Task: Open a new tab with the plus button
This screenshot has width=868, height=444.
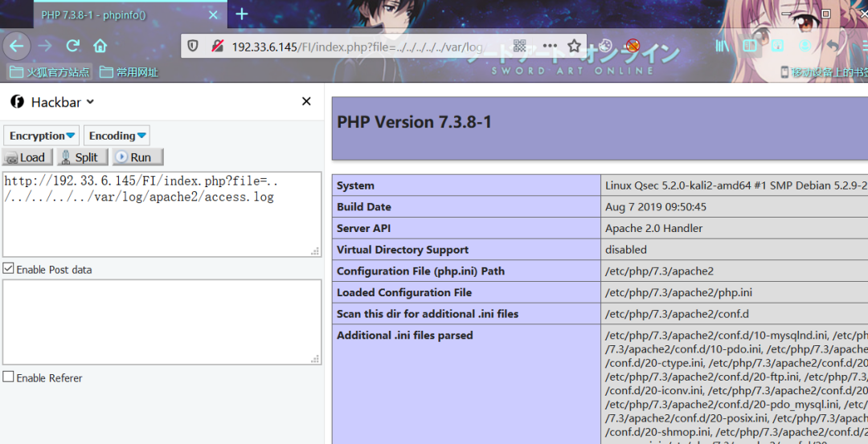Action: pyautogui.click(x=242, y=14)
